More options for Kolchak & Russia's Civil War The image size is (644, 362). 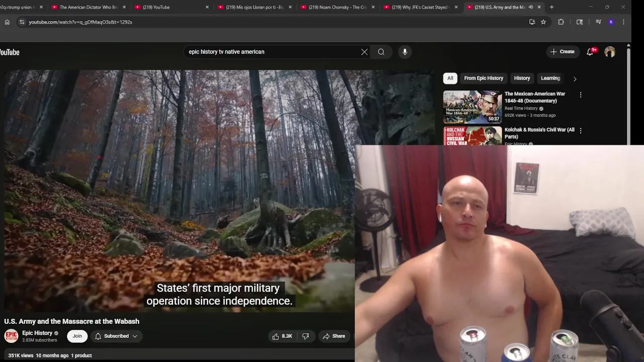581,130
